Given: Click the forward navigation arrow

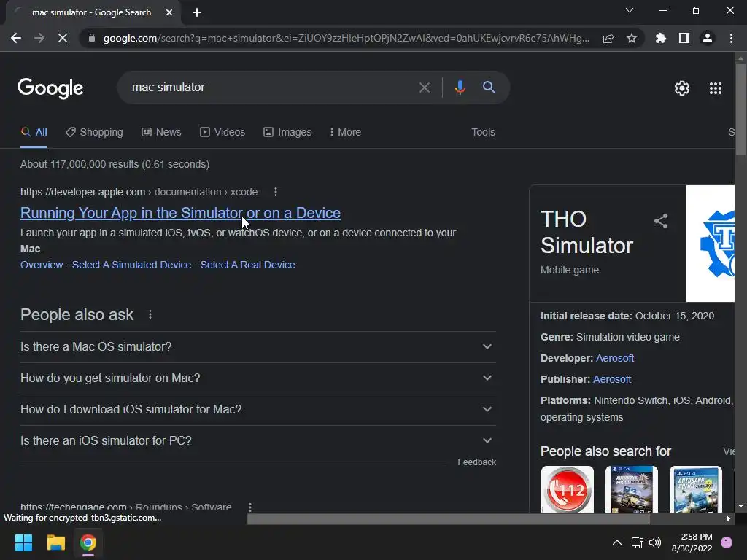Looking at the screenshot, I should pos(39,38).
